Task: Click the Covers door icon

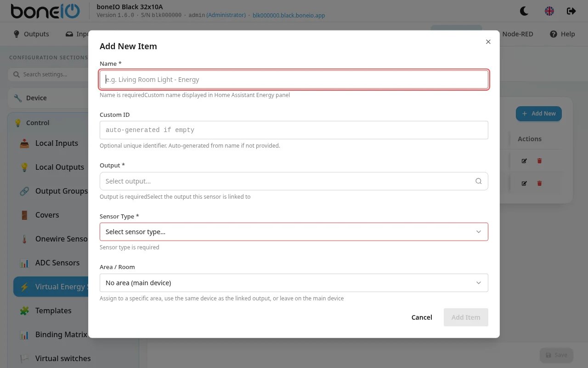Action: pos(24,215)
